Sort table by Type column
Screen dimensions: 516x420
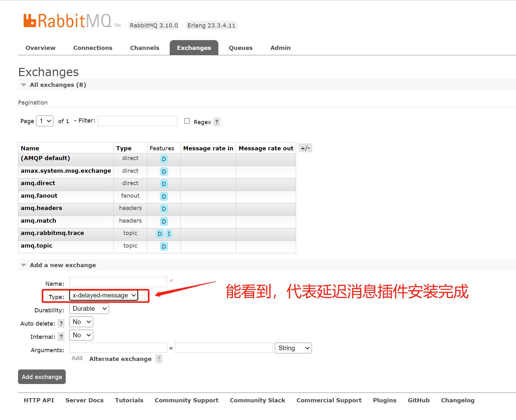124,148
